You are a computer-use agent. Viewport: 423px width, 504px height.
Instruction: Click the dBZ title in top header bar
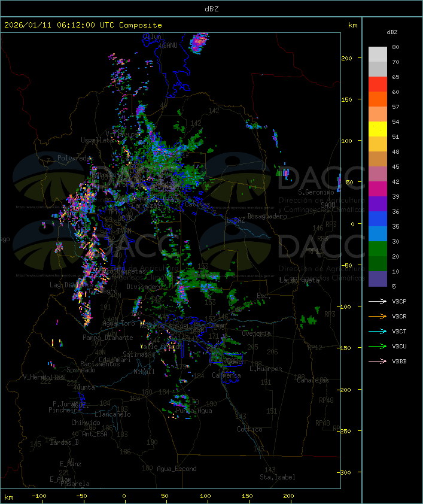pos(211,8)
